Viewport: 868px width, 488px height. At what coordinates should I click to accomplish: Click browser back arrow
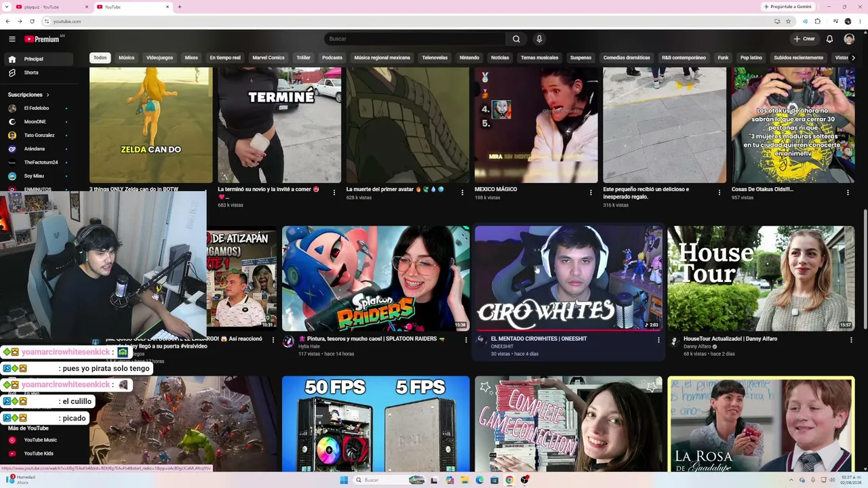[8, 21]
